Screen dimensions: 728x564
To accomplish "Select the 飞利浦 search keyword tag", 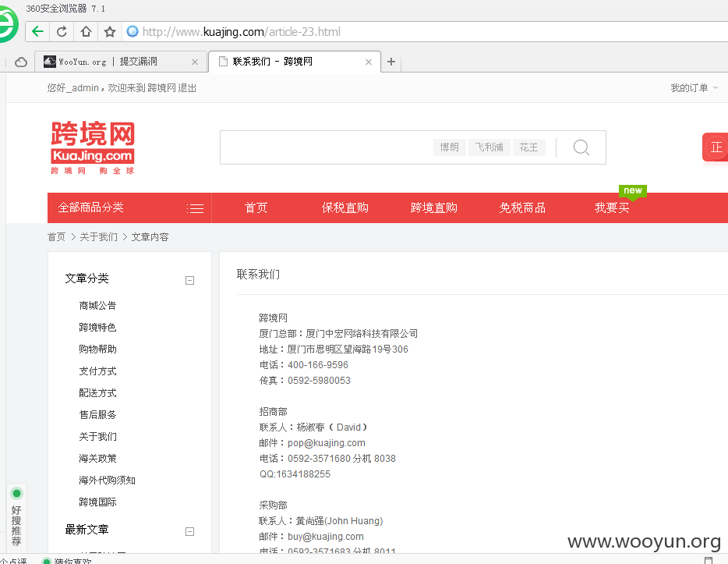I will coord(489,147).
